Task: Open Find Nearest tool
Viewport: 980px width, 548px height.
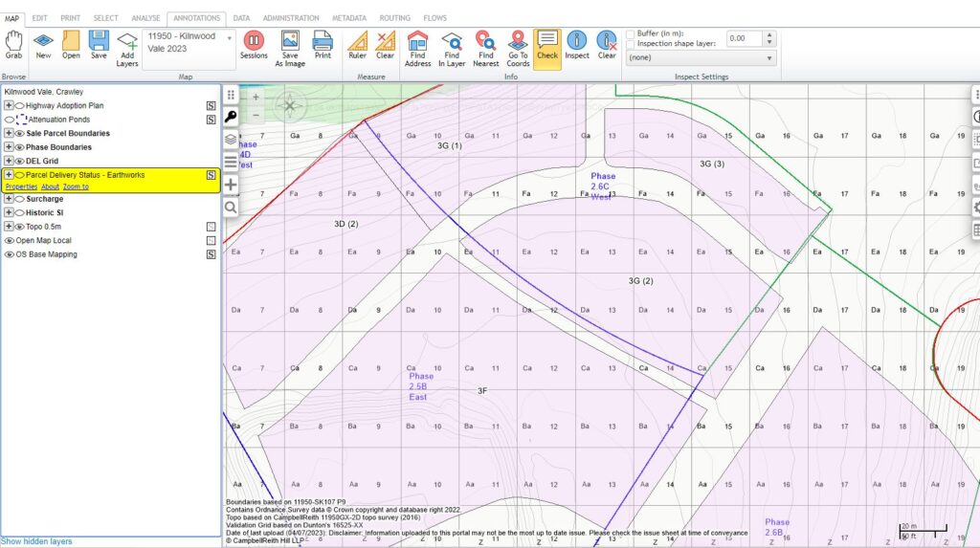Action: 485,49
